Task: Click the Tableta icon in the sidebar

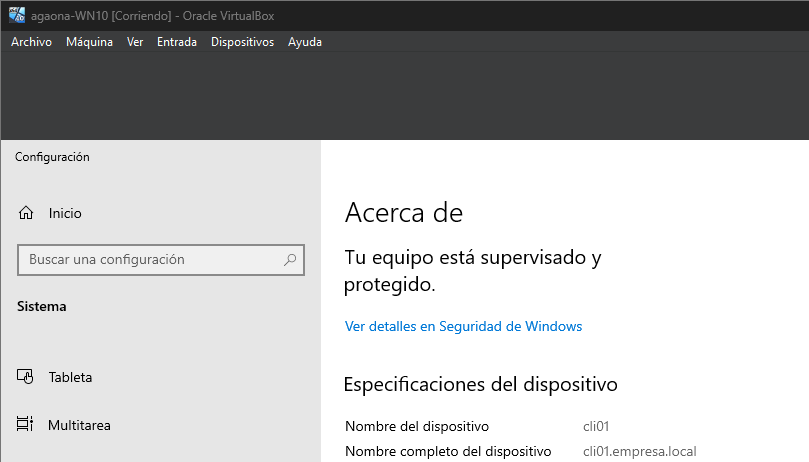Action: point(26,377)
